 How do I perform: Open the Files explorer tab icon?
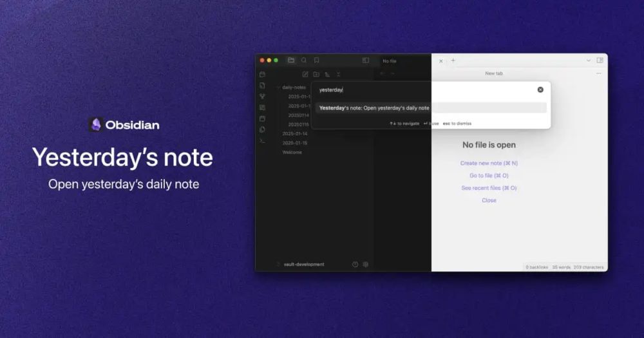[291, 61]
